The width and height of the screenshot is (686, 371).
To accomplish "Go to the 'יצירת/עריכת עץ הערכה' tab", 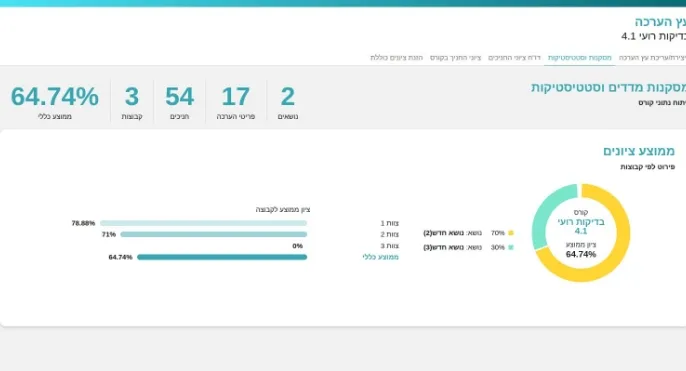I will click(652, 58).
